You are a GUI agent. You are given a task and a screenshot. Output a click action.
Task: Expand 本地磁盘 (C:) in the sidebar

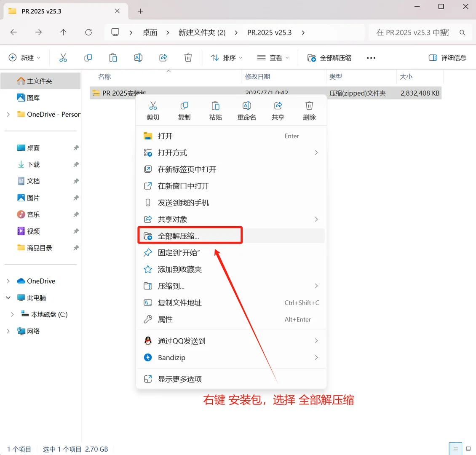(12, 314)
